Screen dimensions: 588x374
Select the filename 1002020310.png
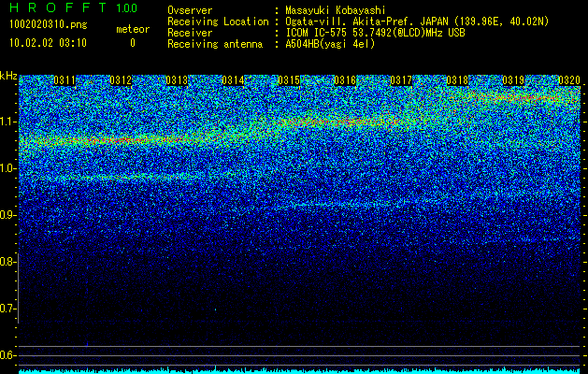point(48,24)
